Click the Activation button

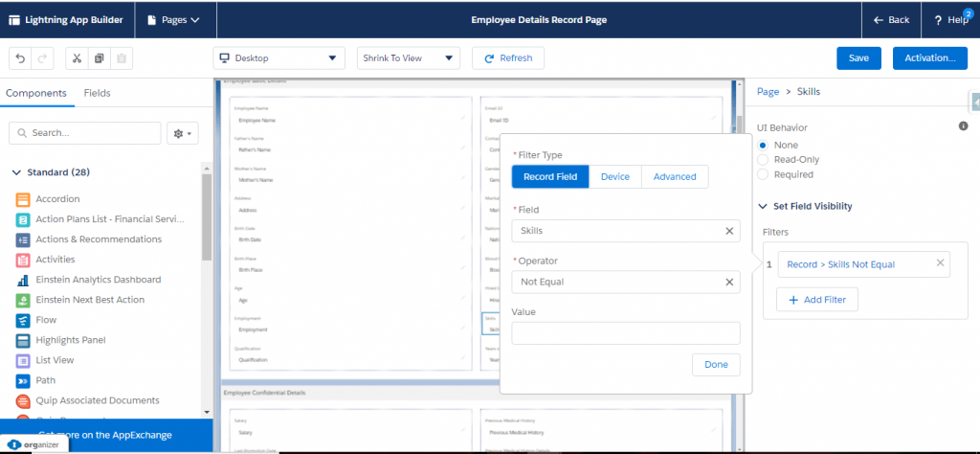point(930,58)
